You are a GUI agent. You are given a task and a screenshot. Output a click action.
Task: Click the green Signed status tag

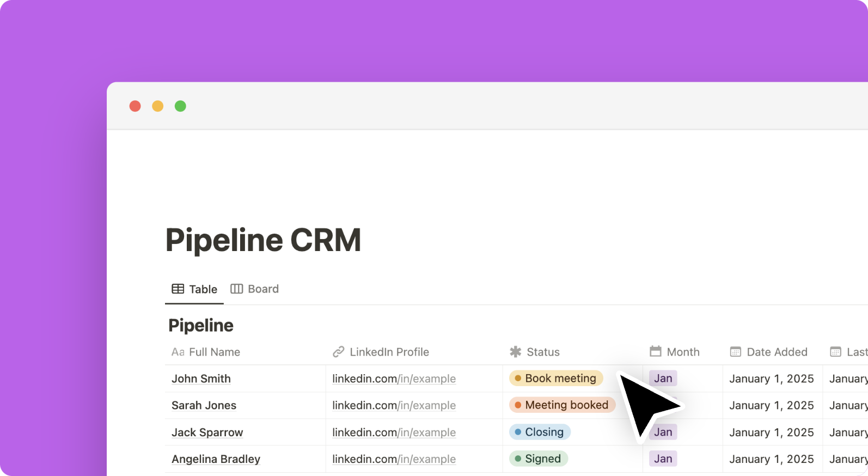click(538, 459)
